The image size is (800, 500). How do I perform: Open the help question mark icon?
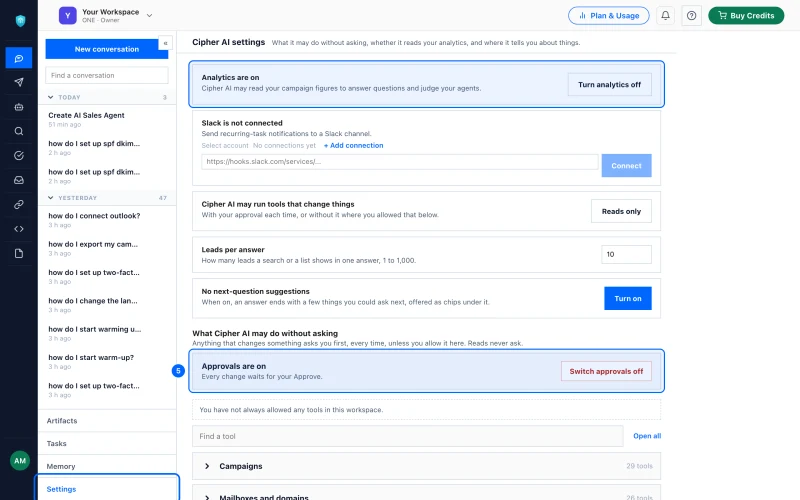click(691, 15)
